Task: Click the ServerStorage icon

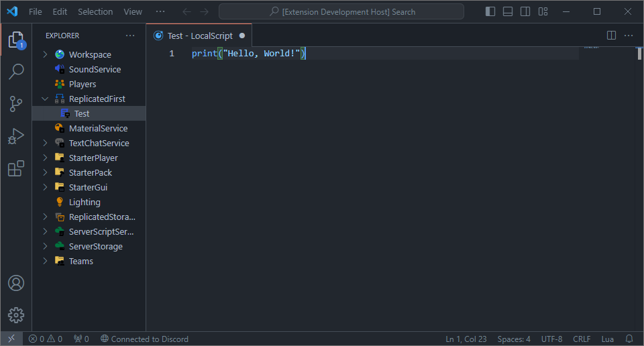Action: [60, 246]
